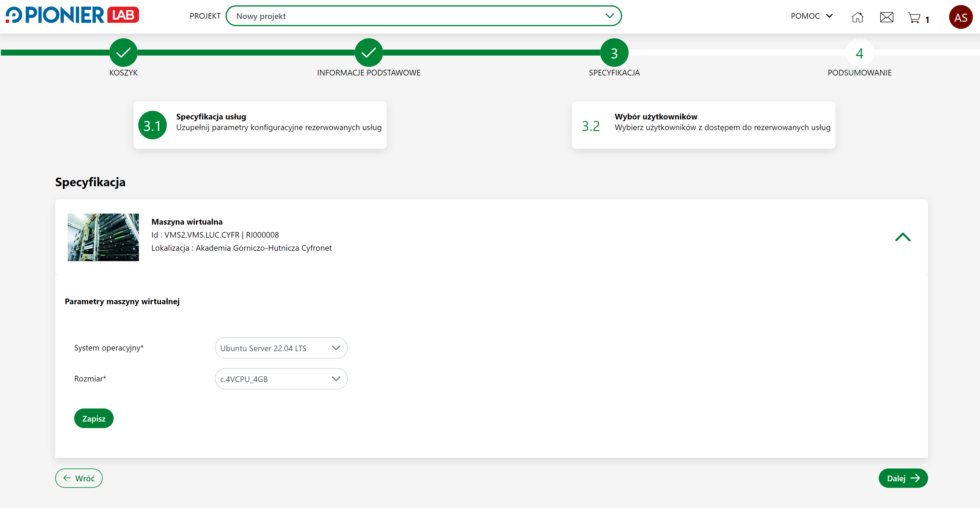Jump to the KOSZYK step circle

click(123, 53)
